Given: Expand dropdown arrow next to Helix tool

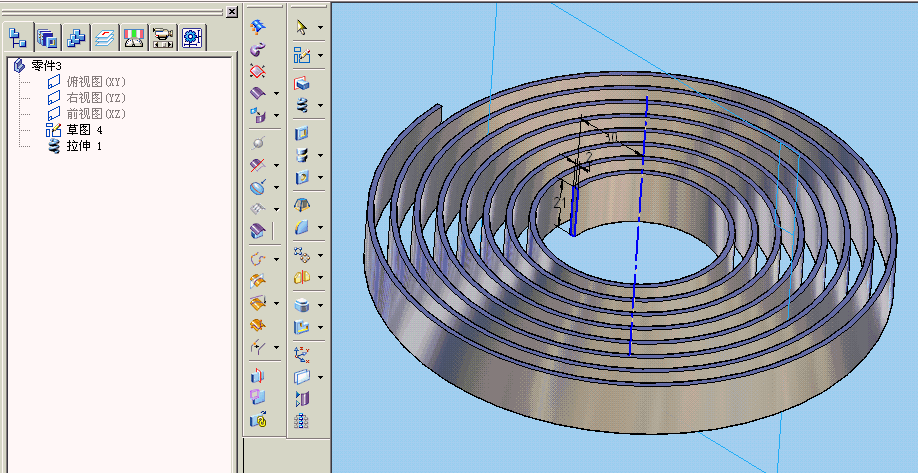Looking at the screenshot, I should [x=320, y=104].
